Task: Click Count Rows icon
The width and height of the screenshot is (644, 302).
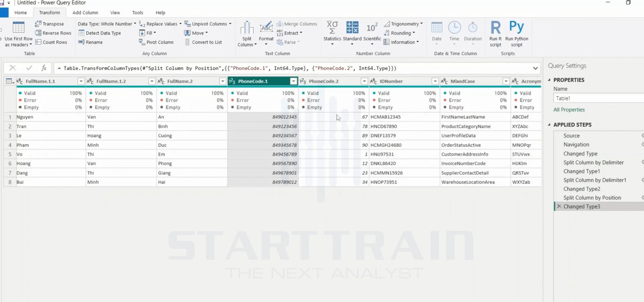Action: (38, 42)
